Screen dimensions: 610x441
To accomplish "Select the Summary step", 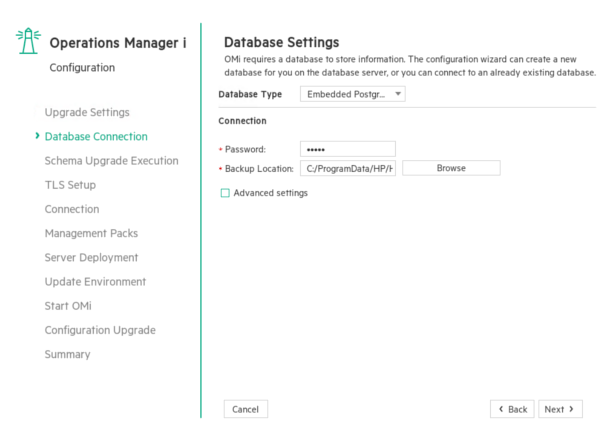I will [68, 354].
